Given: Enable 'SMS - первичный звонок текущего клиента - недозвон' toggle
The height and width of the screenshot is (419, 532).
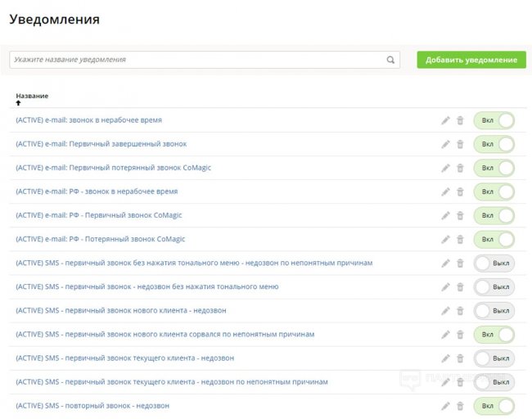Looking at the screenshot, I should [x=494, y=358].
